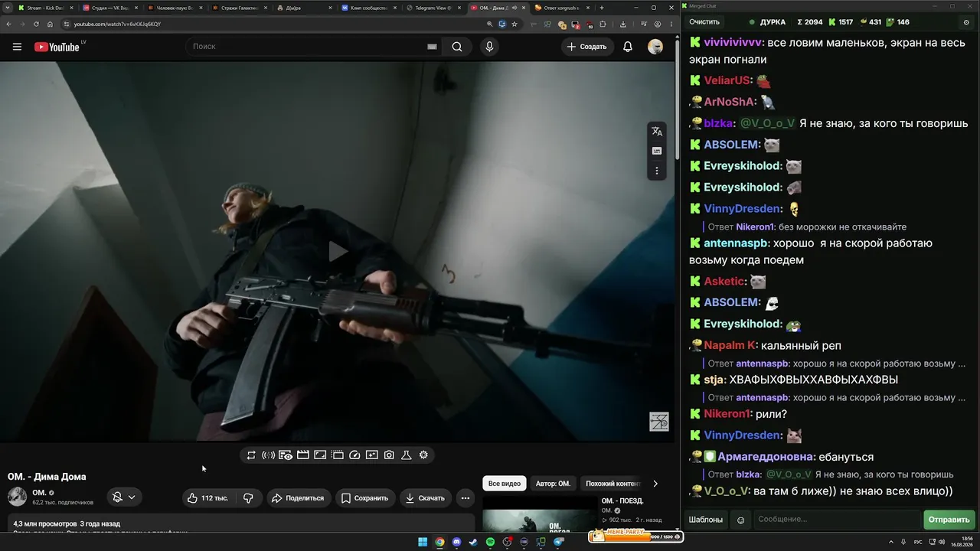Open more actions three-dot button below the video
Viewport: 980px width, 551px height.
click(x=465, y=498)
